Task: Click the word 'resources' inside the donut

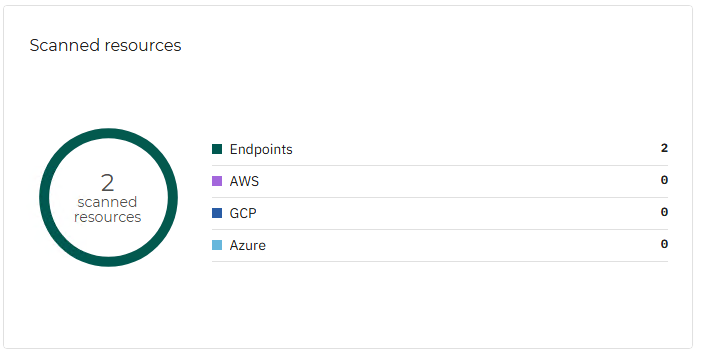Action: [x=107, y=218]
